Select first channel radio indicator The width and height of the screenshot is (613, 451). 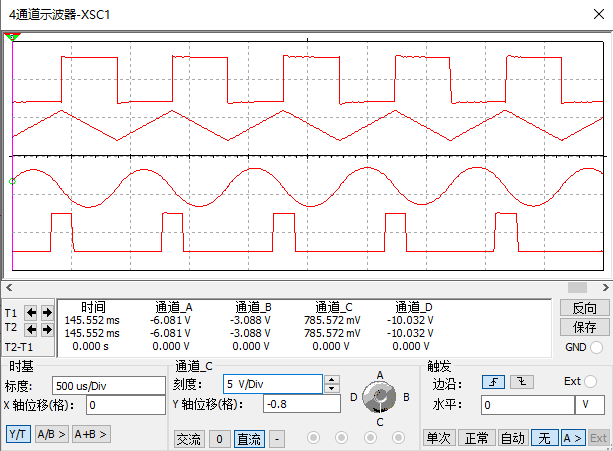point(313,438)
